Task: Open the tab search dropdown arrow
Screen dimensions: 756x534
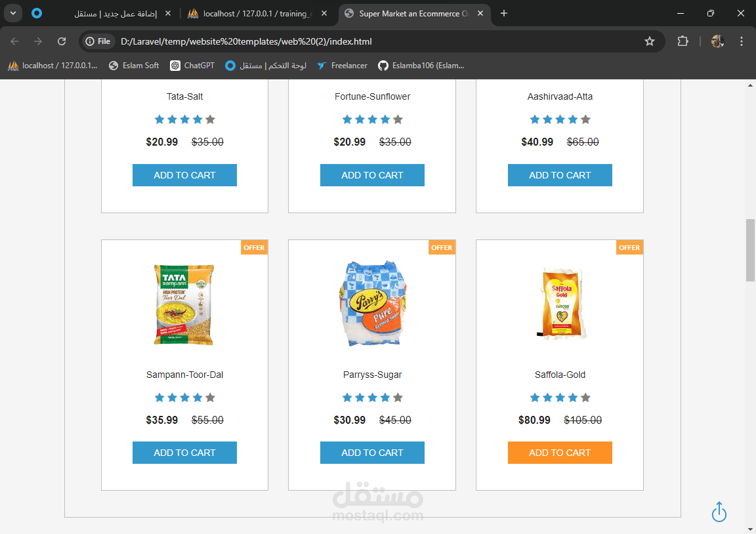Action: point(13,13)
